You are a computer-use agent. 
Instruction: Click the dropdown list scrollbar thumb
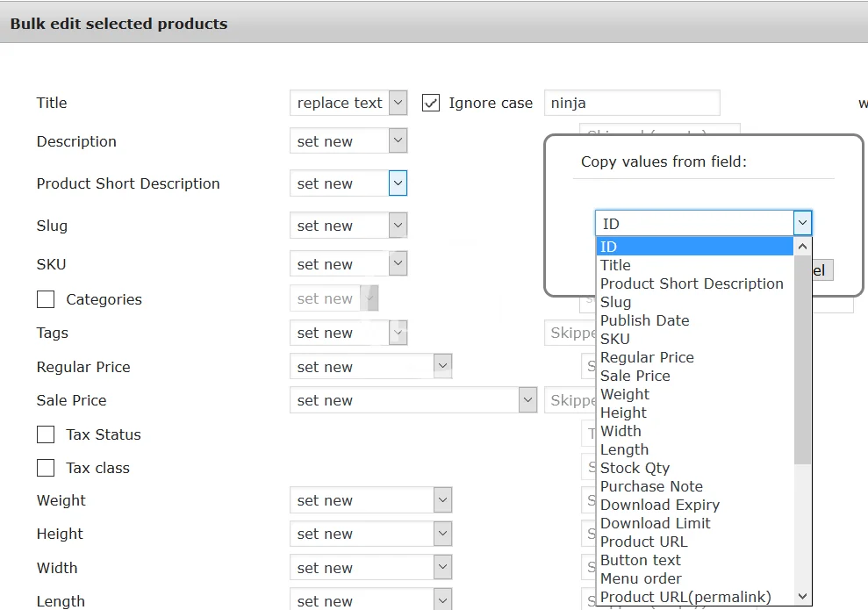pos(802,360)
